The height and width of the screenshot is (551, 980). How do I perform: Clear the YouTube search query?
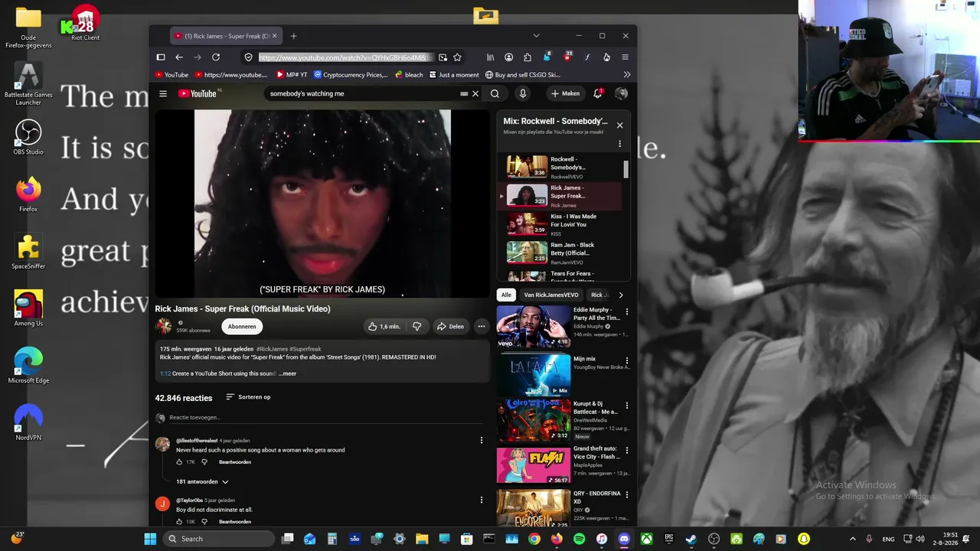475,93
